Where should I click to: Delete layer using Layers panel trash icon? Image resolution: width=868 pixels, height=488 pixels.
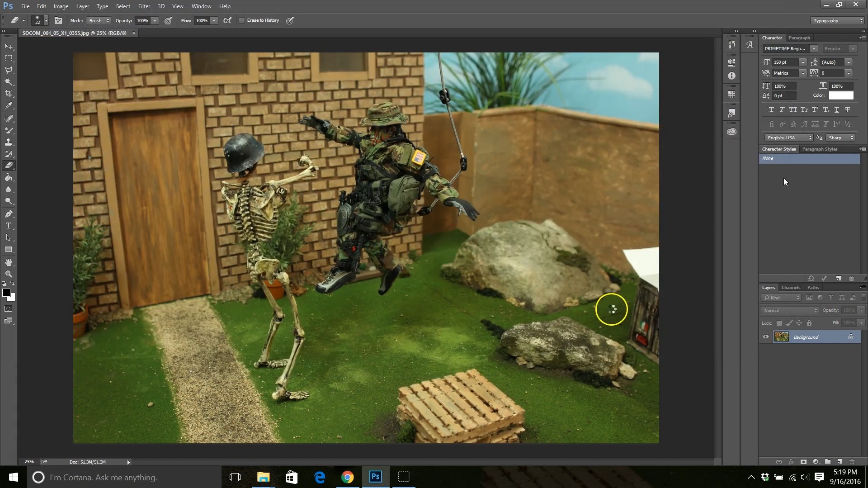[x=852, y=462]
